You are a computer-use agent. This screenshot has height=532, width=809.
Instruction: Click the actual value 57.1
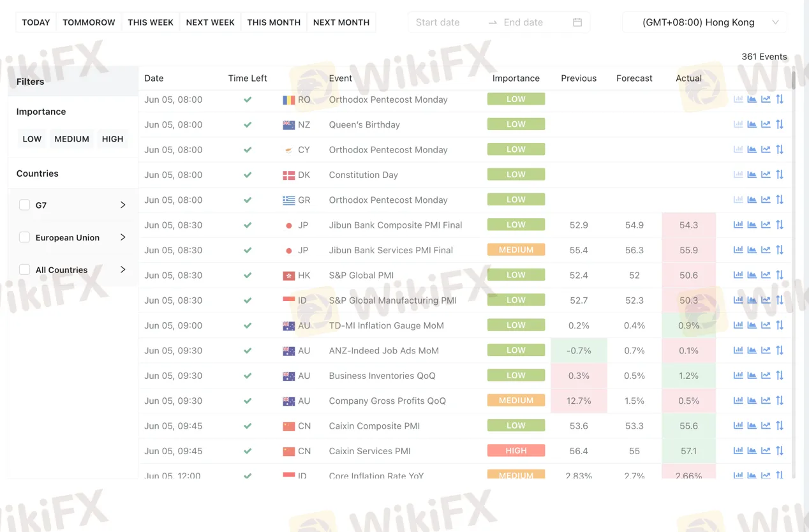tap(689, 451)
